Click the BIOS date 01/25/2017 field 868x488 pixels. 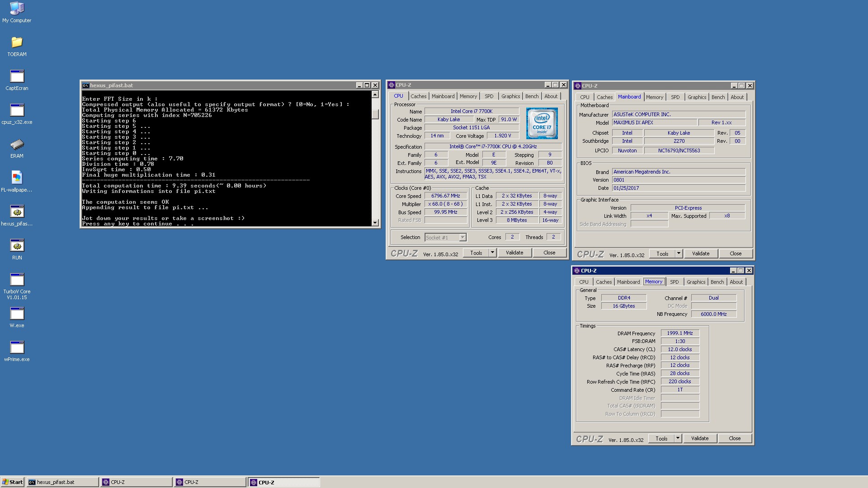click(x=679, y=188)
